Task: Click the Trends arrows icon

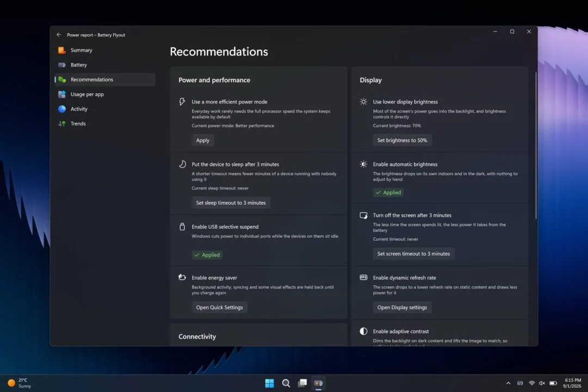Action: click(x=62, y=124)
